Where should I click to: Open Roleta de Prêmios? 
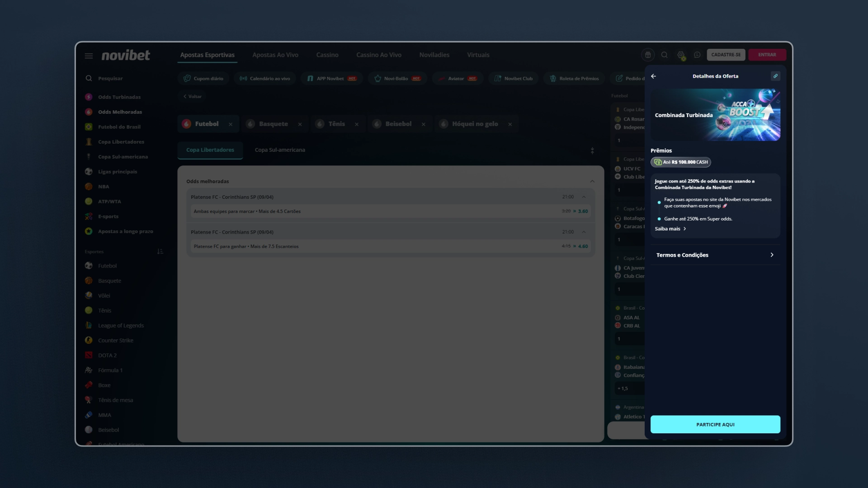coord(574,79)
